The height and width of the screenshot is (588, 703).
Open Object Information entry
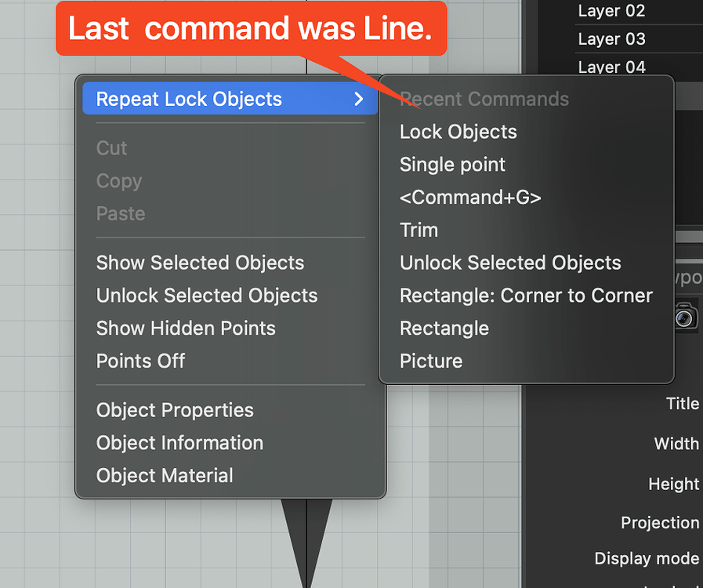179,443
